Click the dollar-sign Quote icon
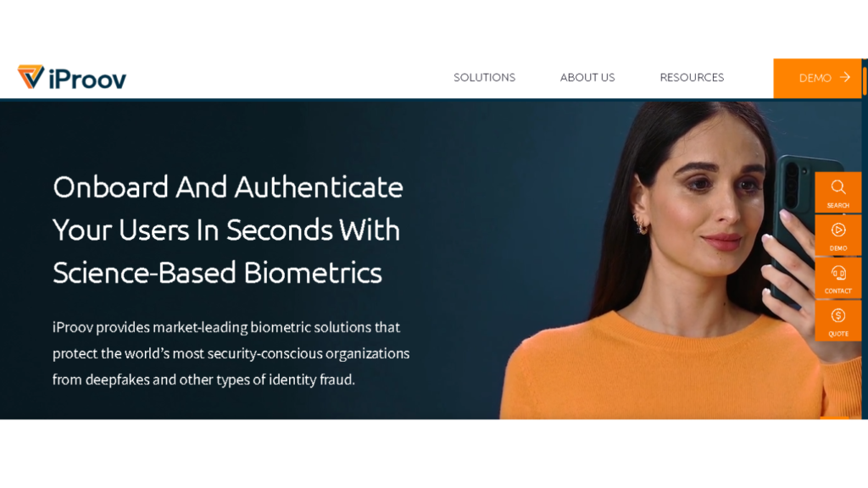 tap(838, 315)
